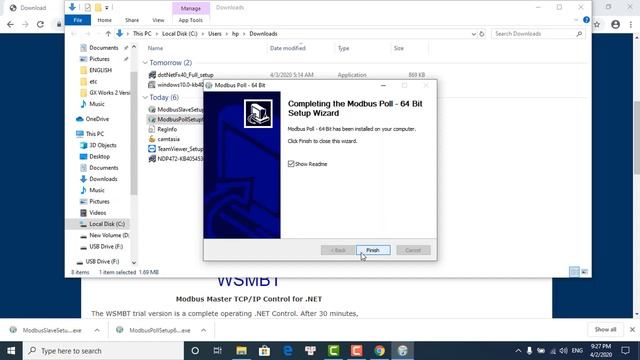Select dotNetFx40_Full_setup file
The height and width of the screenshot is (360, 640).
click(185, 75)
